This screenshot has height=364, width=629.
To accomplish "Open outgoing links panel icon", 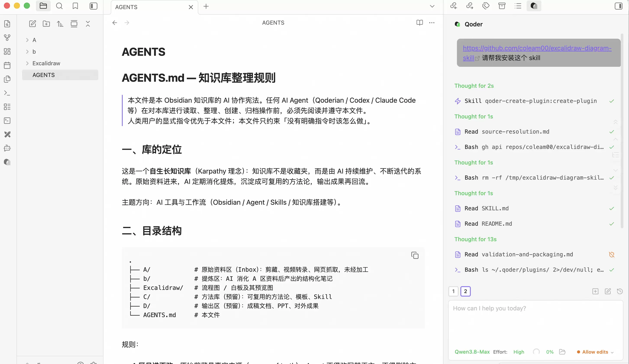I will [x=470, y=6].
